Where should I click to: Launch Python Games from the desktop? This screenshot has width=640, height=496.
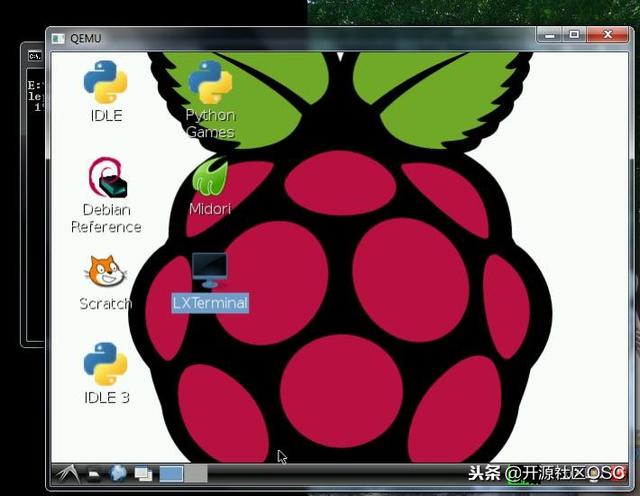pyautogui.click(x=210, y=82)
